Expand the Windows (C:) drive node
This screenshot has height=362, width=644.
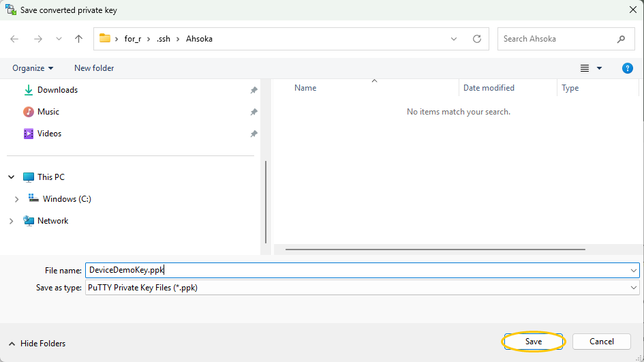(x=16, y=199)
